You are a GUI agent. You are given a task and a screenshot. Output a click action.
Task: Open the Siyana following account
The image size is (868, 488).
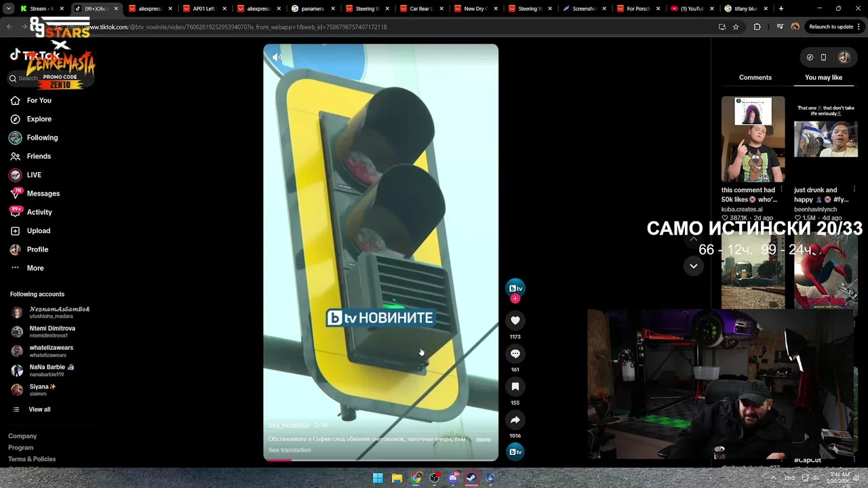pos(33,390)
